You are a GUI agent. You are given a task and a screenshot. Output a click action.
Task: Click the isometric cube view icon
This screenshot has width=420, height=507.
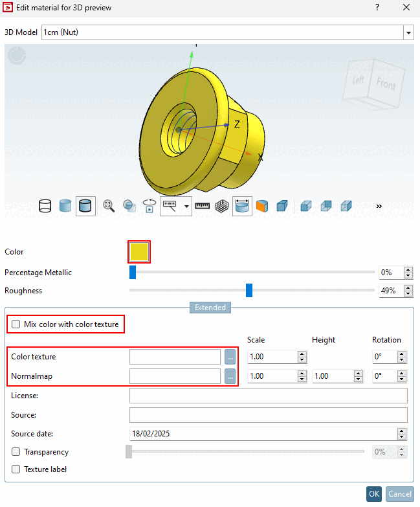282,206
